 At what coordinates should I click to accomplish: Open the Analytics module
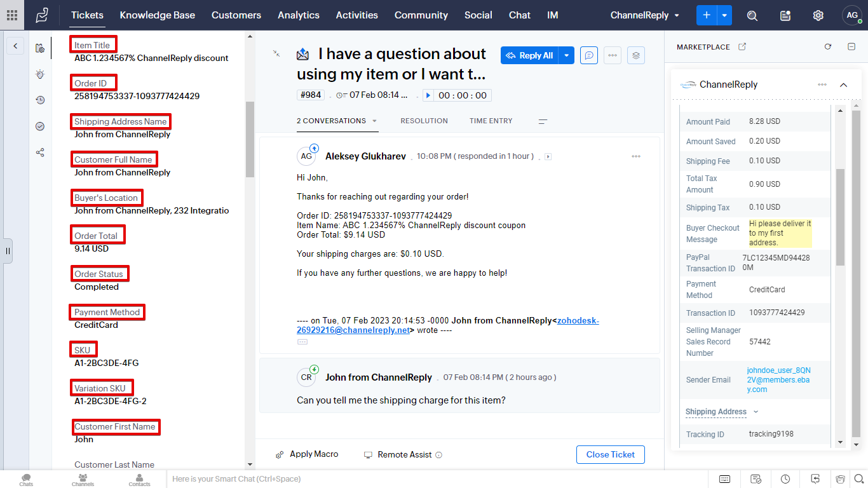pos(299,15)
